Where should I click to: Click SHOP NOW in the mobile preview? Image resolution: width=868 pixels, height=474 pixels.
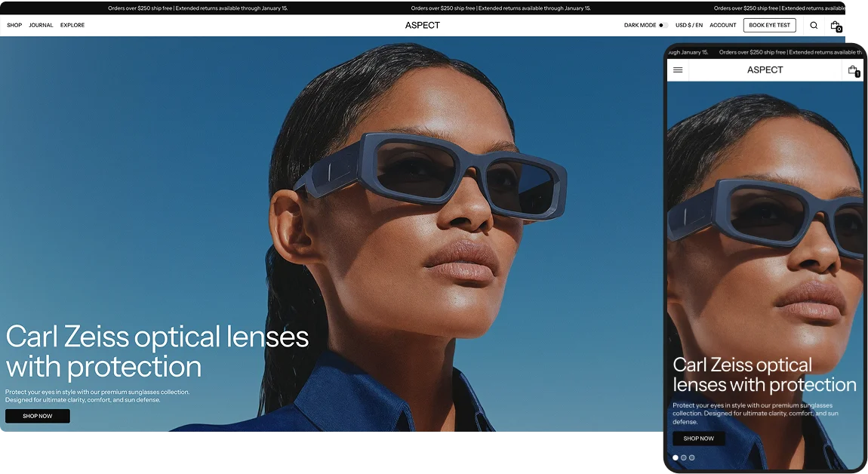coord(698,438)
